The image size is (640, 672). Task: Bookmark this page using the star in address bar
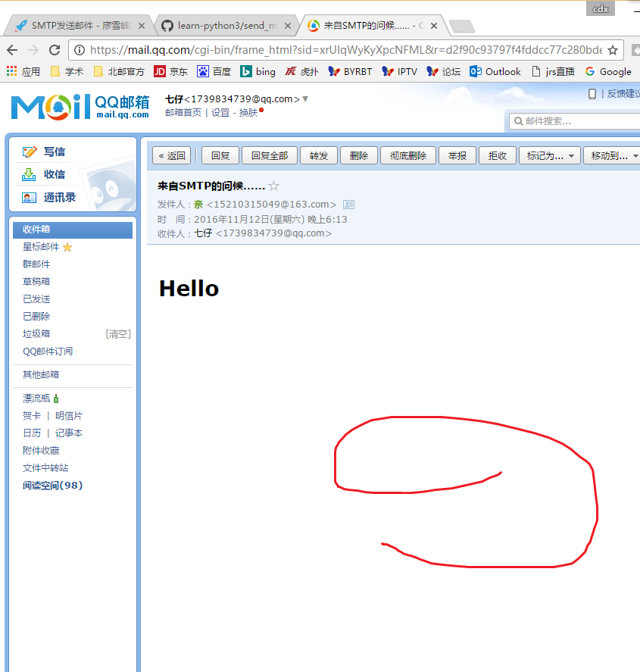click(613, 50)
